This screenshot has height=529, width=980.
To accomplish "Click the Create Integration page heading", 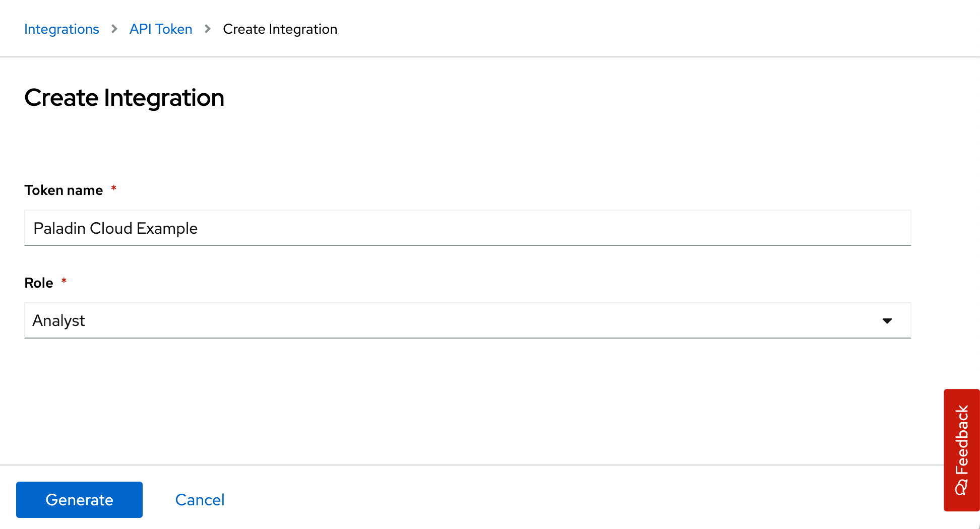I will tap(124, 98).
